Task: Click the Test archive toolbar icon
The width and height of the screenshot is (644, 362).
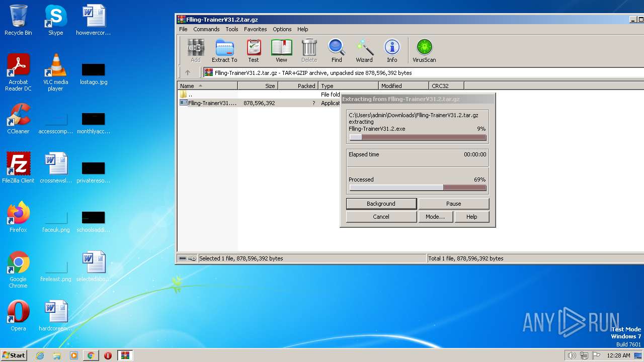Action: click(x=254, y=51)
